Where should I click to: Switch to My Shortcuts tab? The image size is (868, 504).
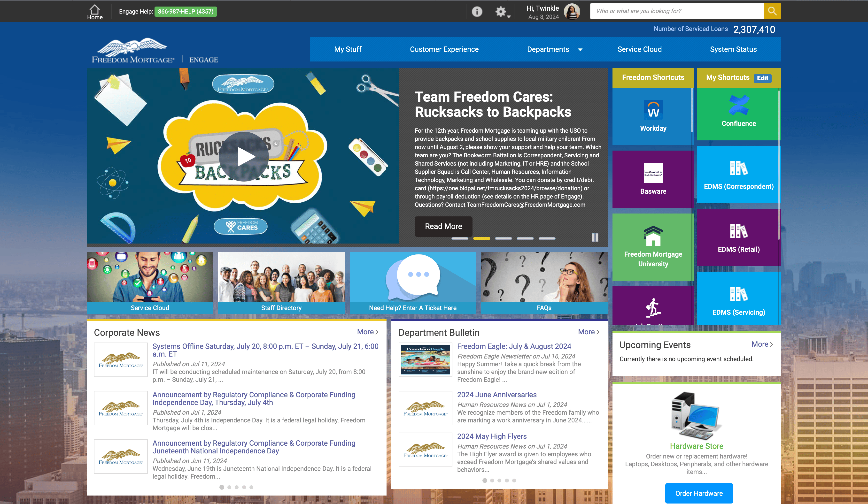[x=728, y=77]
